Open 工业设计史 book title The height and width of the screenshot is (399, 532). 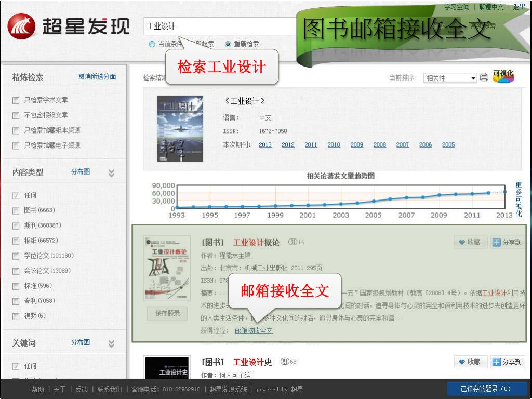coord(252,362)
